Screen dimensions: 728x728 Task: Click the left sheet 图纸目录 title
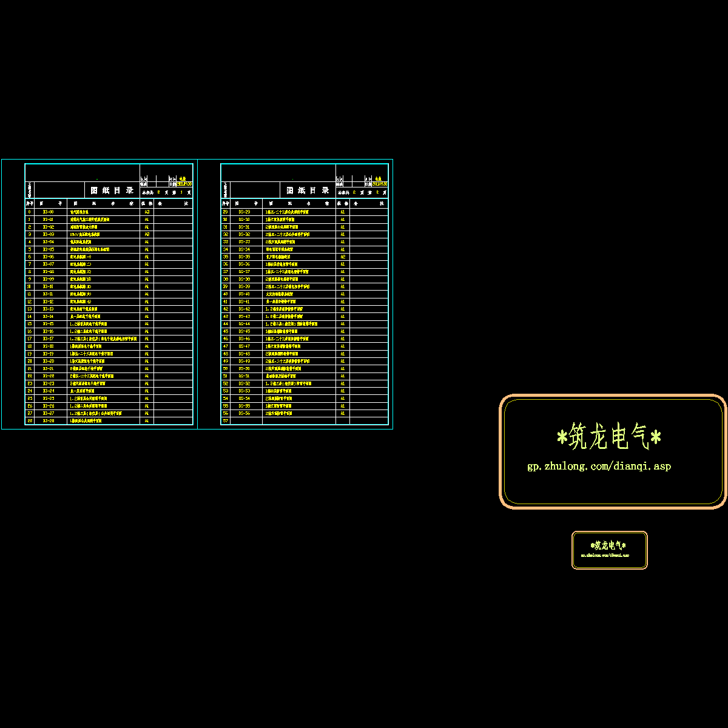coord(112,190)
